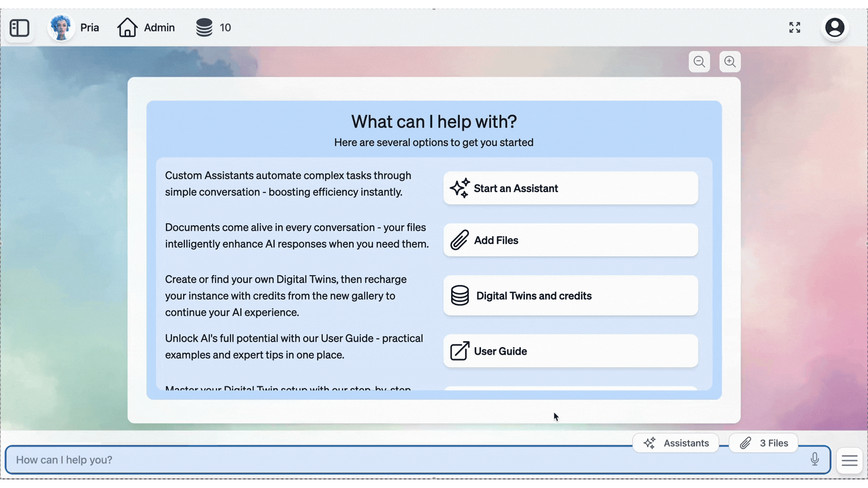This screenshot has height=488, width=868.
Task: Open the Assistants selector
Action: point(675,443)
